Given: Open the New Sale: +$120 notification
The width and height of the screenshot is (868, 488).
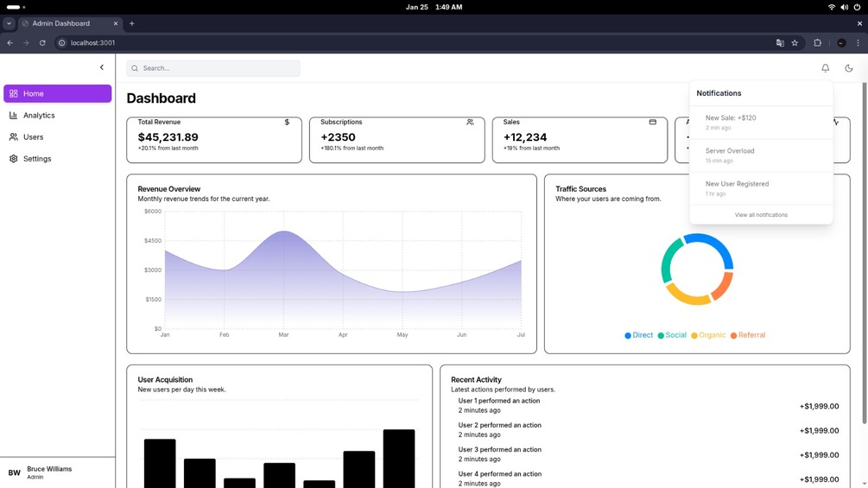Looking at the screenshot, I should (761, 123).
